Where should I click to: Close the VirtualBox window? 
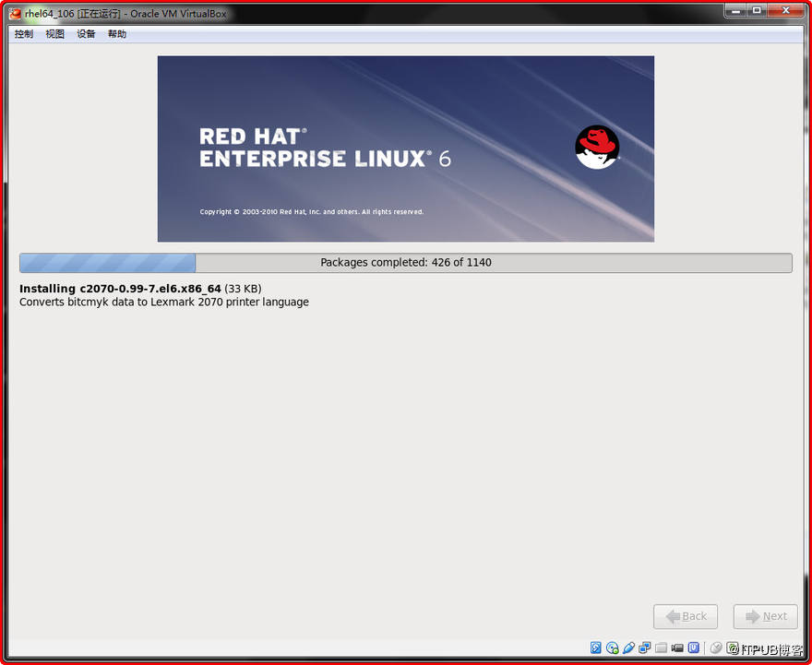785,11
